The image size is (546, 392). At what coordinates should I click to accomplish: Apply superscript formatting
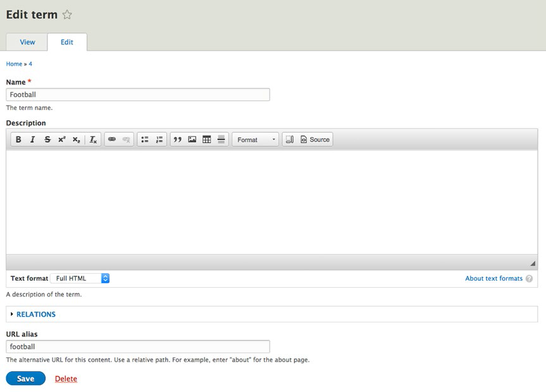[x=62, y=140]
